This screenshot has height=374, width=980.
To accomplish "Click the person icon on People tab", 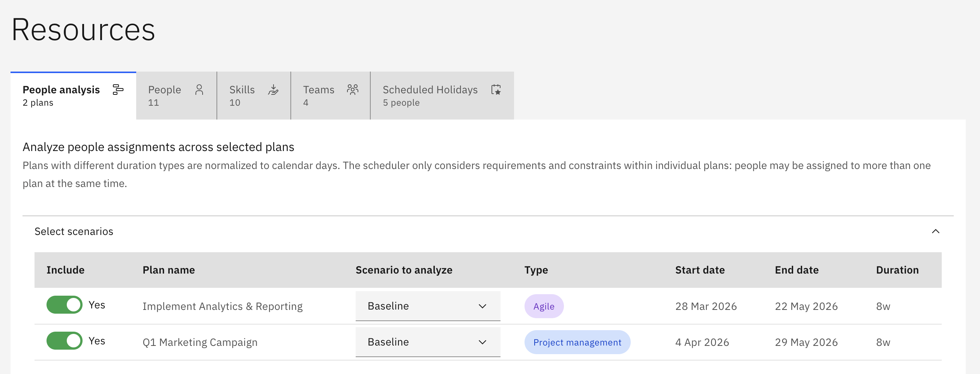I will pyautogui.click(x=199, y=90).
